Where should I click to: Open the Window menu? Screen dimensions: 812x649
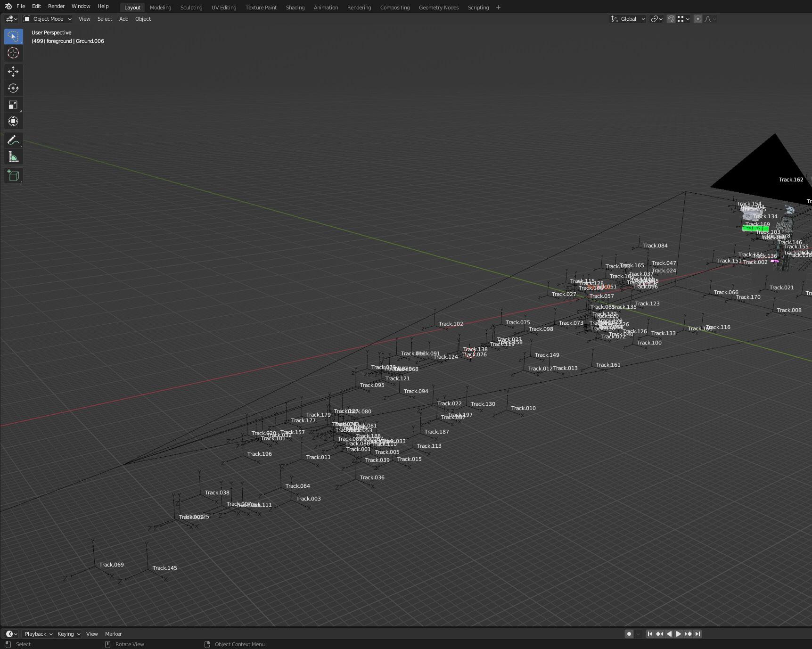(81, 7)
